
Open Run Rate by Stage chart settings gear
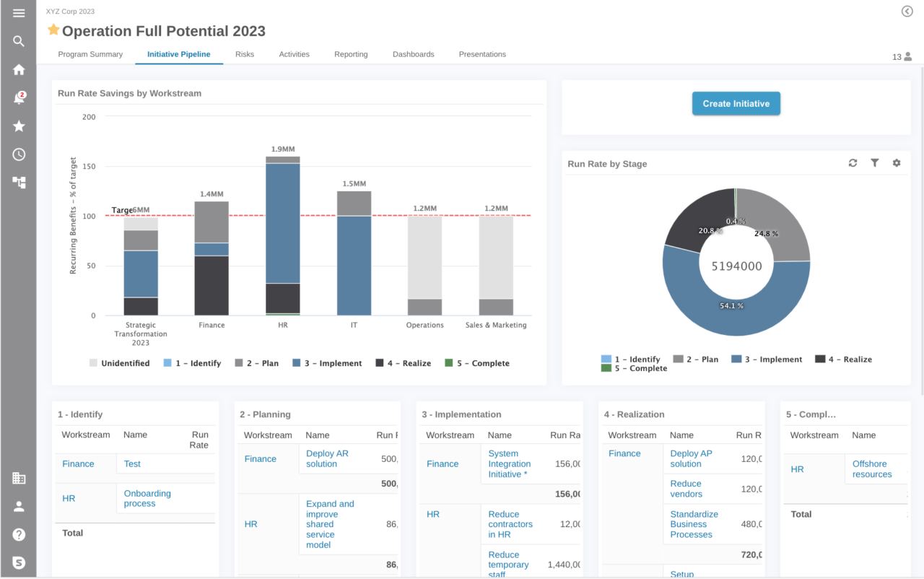pos(897,163)
